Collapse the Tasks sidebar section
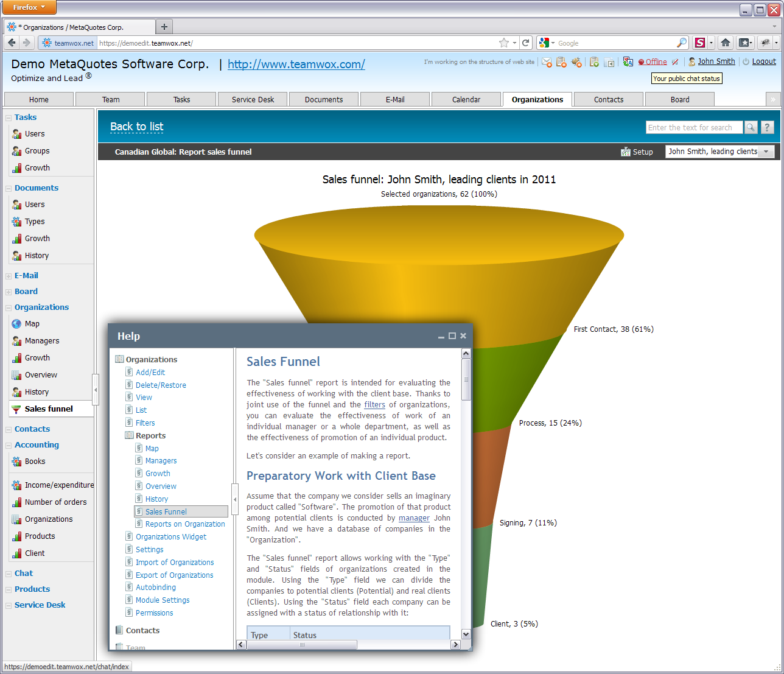 coord(9,118)
